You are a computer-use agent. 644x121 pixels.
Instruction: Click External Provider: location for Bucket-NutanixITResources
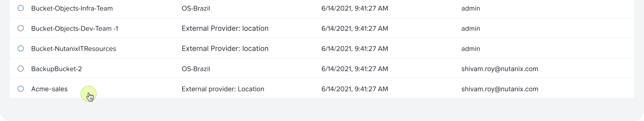coord(225,49)
